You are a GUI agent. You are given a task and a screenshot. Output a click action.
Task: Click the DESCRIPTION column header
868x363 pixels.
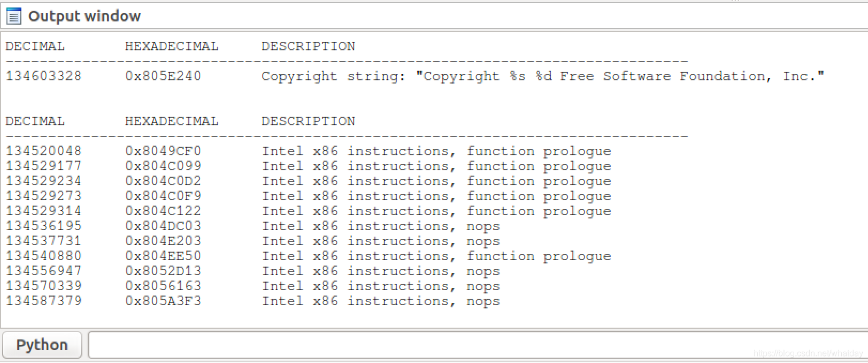click(308, 46)
